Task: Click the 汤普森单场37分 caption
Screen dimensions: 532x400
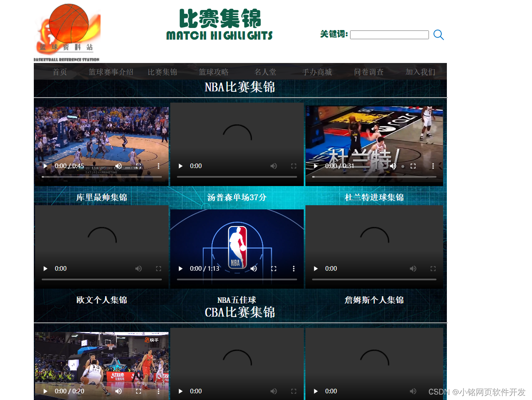Action: coord(237,197)
